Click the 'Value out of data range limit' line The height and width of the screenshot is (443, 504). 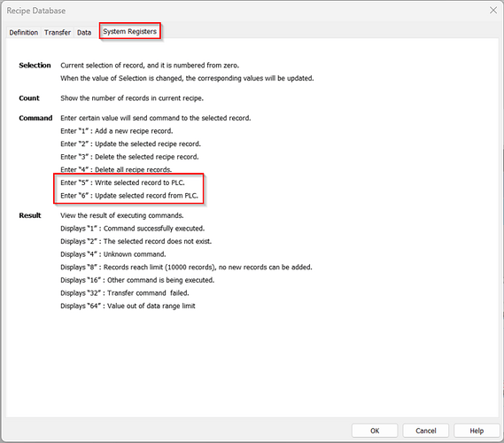point(128,306)
